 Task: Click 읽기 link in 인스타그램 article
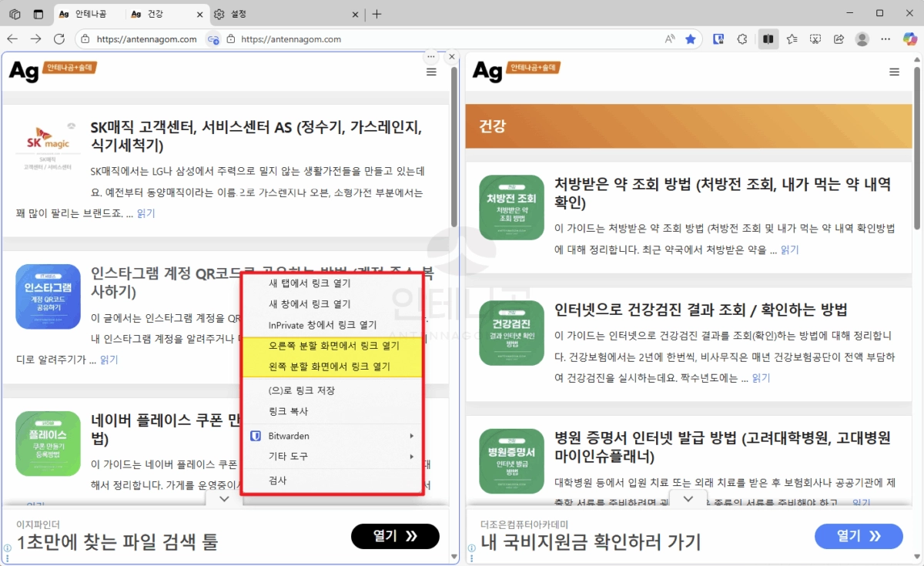(109, 360)
